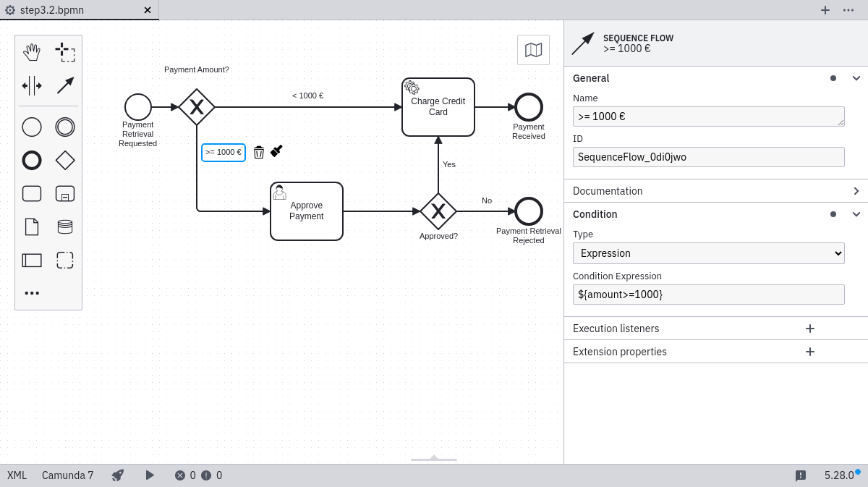Open the errors count indicator
The image size is (868, 487).
185,475
